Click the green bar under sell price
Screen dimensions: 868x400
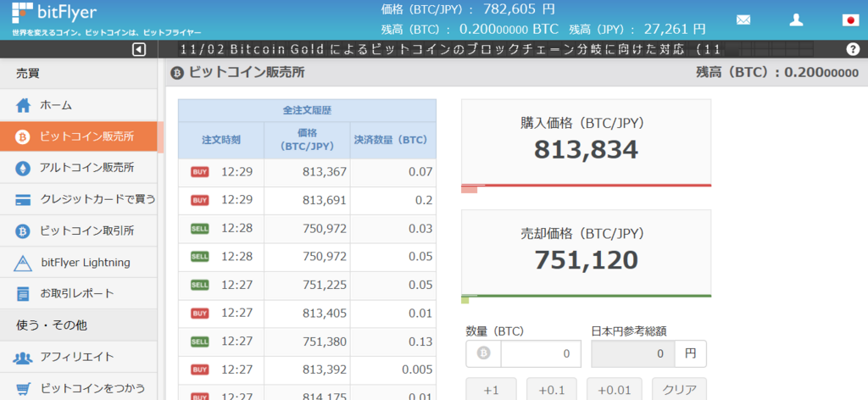587,296
